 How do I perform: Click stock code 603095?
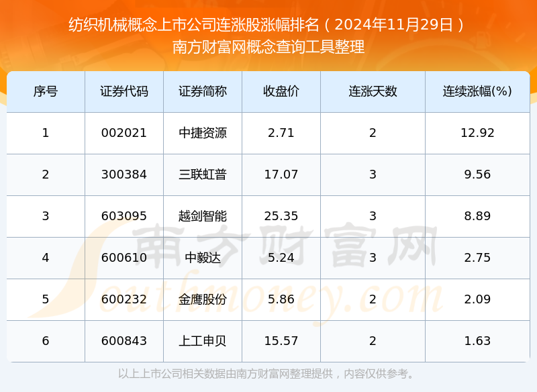click(x=124, y=216)
